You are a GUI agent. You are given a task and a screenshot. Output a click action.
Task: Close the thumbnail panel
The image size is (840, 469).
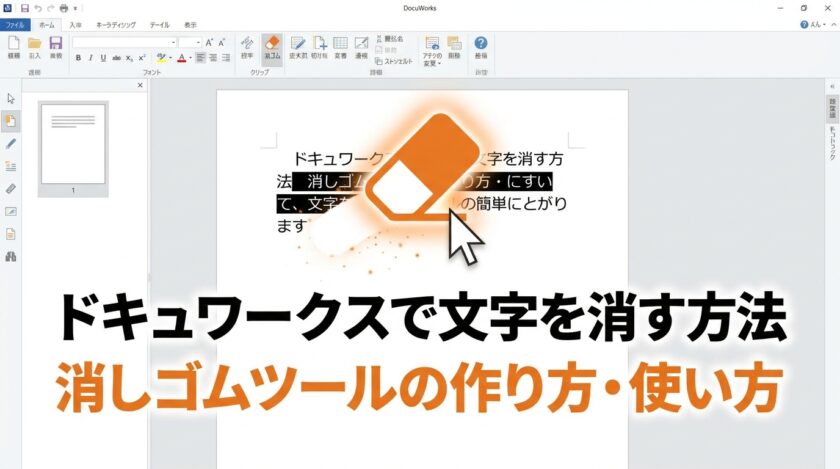click(140, 85)
